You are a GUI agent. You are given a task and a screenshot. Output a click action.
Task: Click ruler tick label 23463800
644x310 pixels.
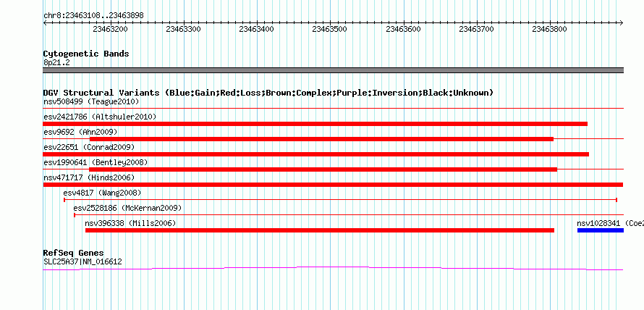pos(549,29)
